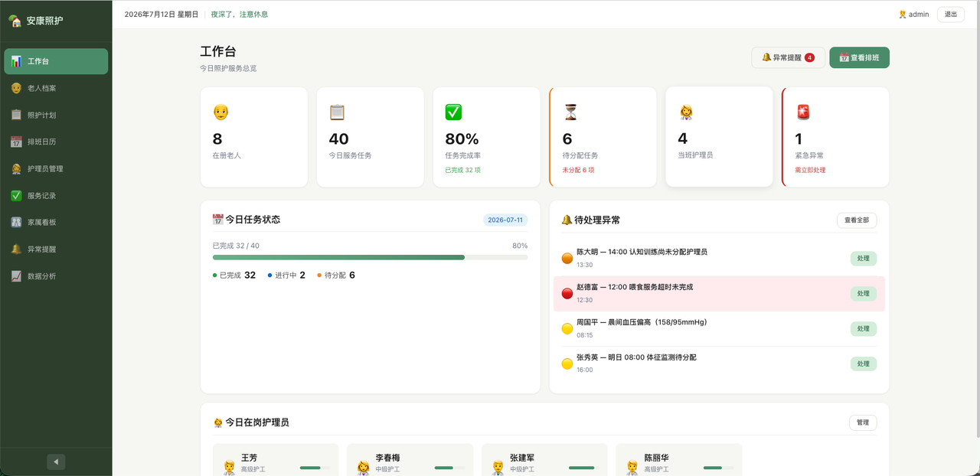
Task: Click 处理 for 赵德富 alert
Action: point(864,294)
